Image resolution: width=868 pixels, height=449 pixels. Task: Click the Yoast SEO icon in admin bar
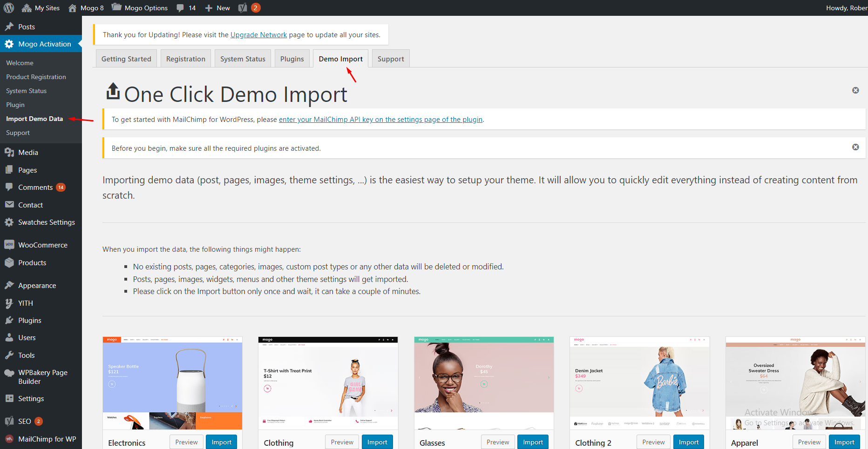[x=242, y=8]
